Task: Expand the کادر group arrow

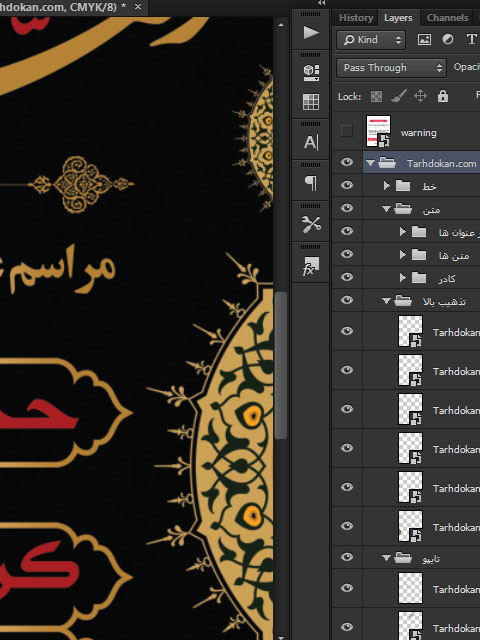Action: (403, 278)
